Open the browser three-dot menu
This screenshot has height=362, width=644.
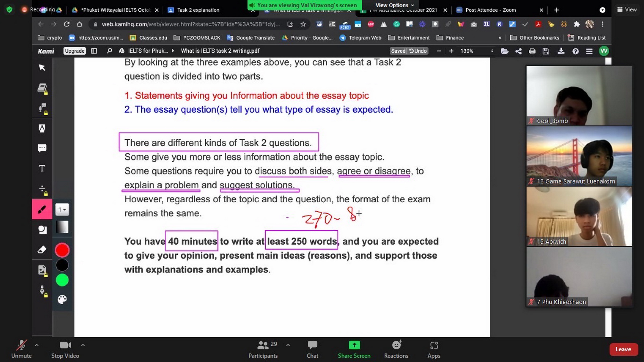(x=602, y=24)
